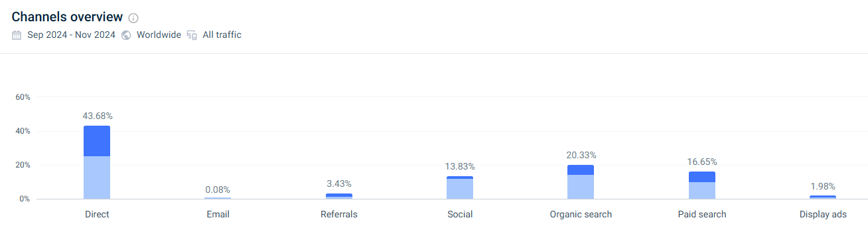Click the All traffic filter label
Screen dimensions: 868x242
222,35
